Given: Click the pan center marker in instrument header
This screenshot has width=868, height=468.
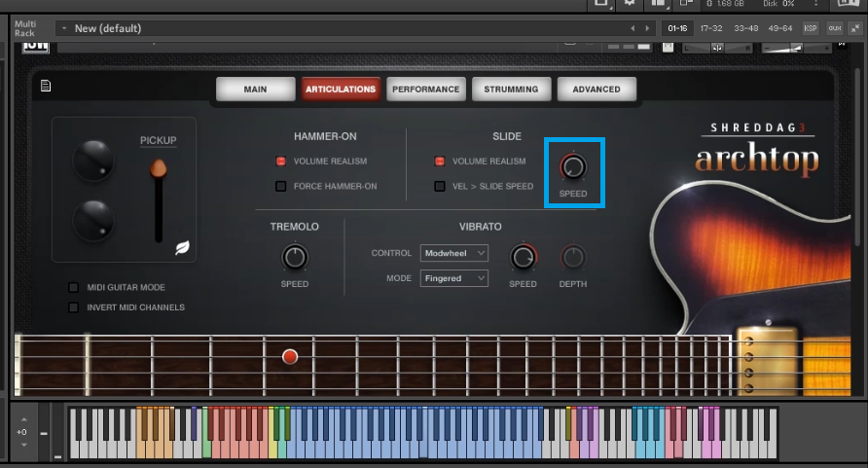Looking at the screenshot, I should (x=717, y=48).
